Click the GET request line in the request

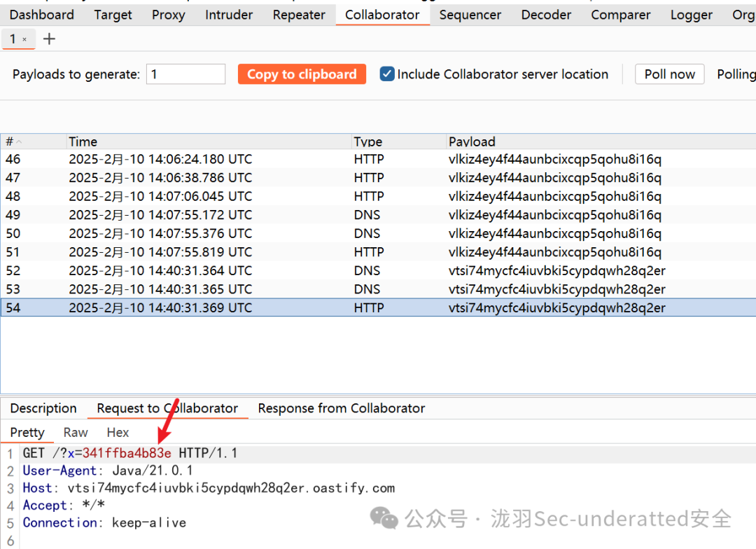130,453
